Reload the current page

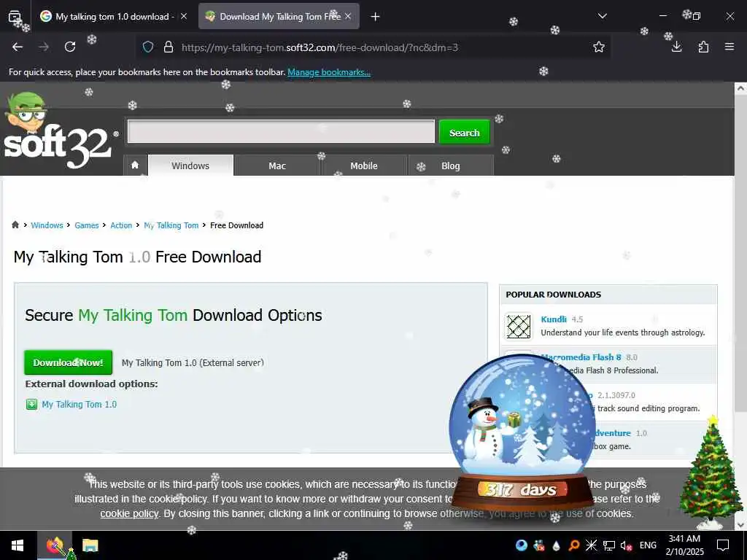click(70, 47)
